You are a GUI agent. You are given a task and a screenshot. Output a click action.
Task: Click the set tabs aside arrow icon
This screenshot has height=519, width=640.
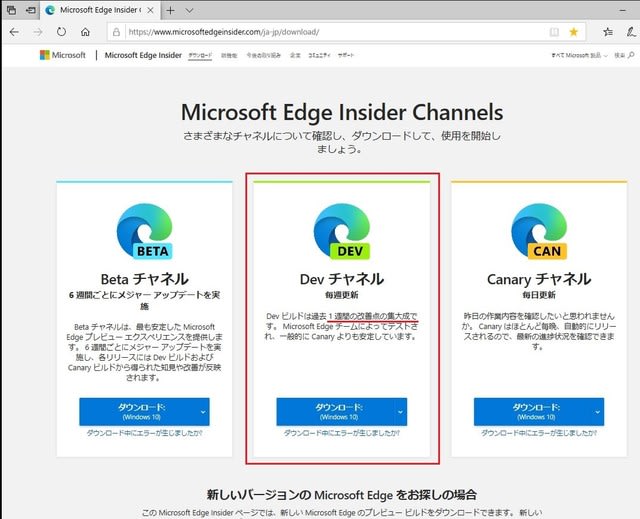point(30,10)
